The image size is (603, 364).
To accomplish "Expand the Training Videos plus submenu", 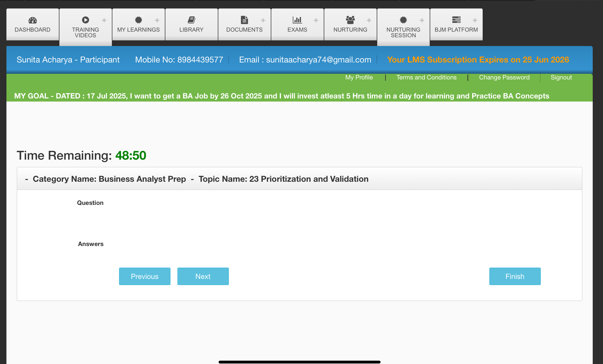I will (104, 20).
